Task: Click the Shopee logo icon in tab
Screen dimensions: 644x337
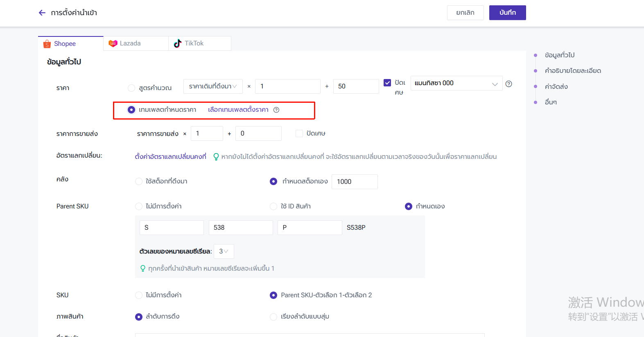Action: [47, 44]
